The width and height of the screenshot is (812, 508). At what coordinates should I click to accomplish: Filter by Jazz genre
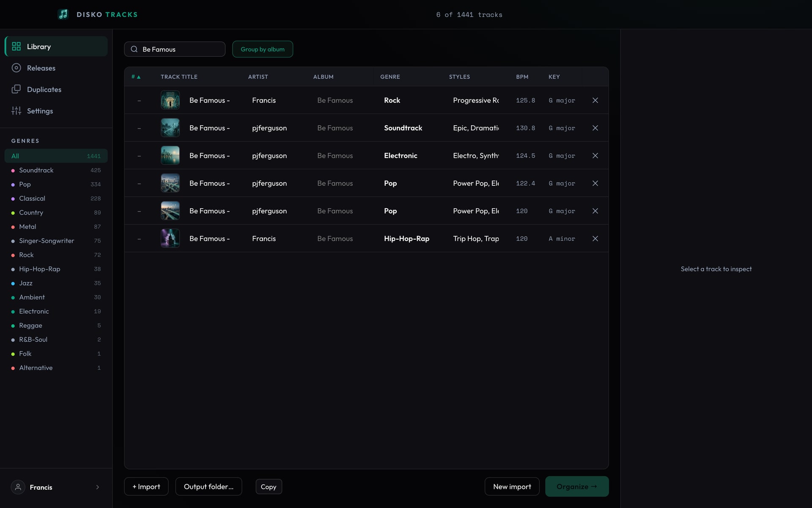(56, 283)
